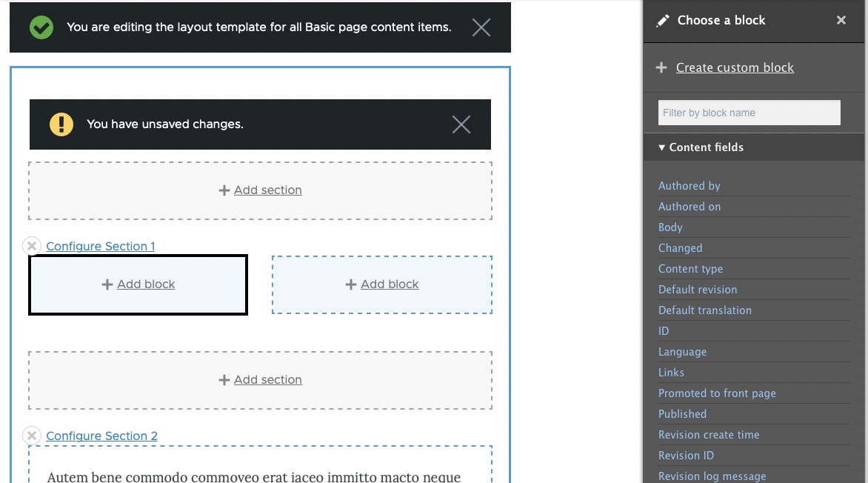Dismiss the unsaved changes warning
Screen dimensions: 868x483
pos(461,124)
